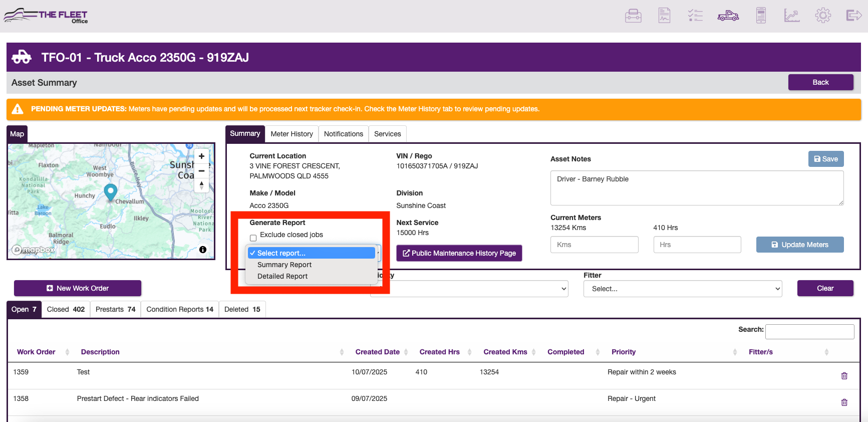Image resolution: width=868 pixels, height=422 pixels.
Task: Click the Back button
Action: tap(820, 82)
